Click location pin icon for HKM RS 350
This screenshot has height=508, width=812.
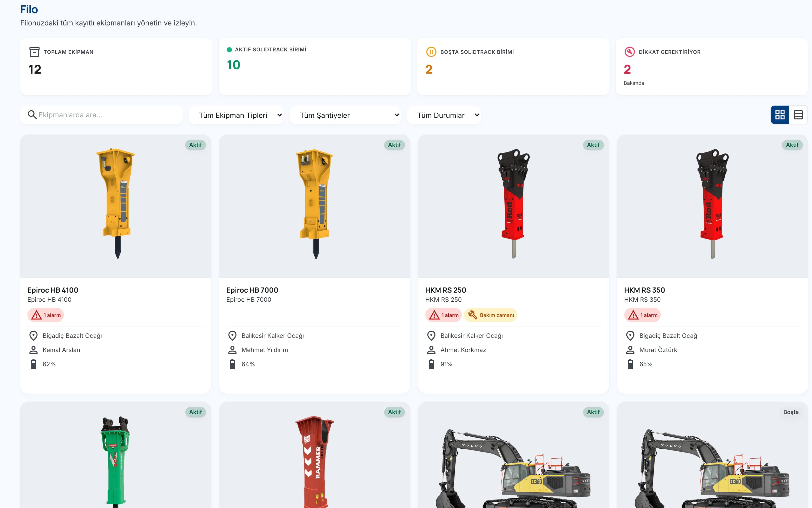point(630,336)
